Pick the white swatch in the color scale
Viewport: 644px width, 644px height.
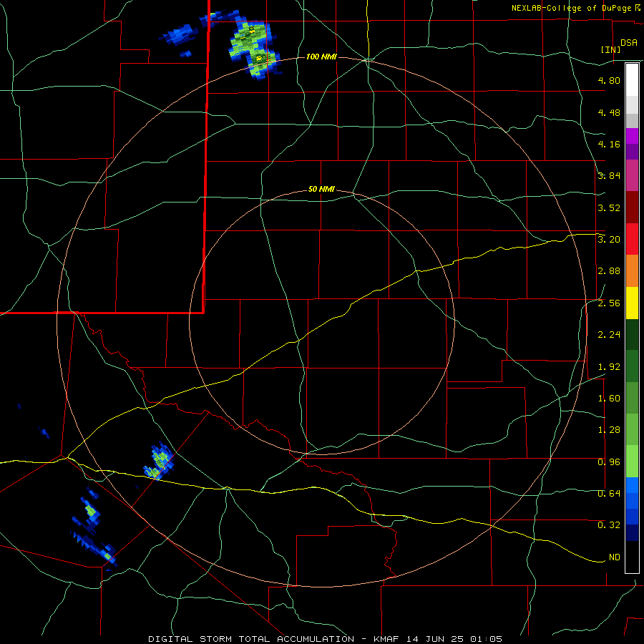(x=632, y=80)
